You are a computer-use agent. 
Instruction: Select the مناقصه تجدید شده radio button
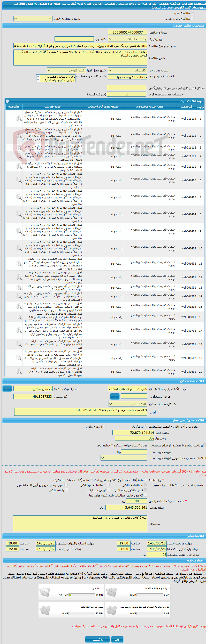pos(192,19)
